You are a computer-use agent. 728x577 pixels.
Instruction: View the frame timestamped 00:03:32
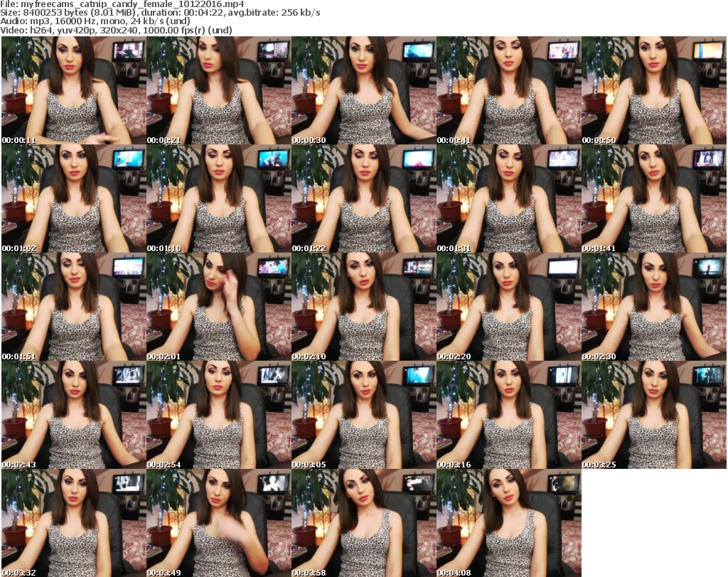[73, 523]
